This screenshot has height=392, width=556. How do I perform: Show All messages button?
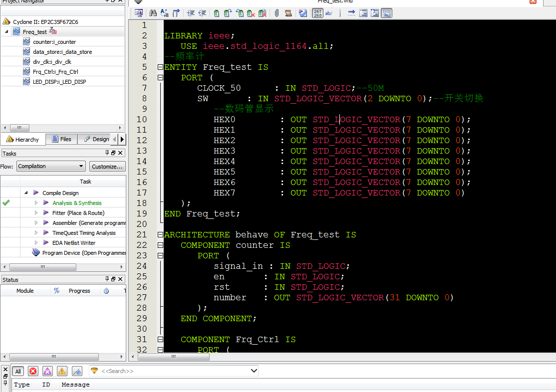coord(18,371)
